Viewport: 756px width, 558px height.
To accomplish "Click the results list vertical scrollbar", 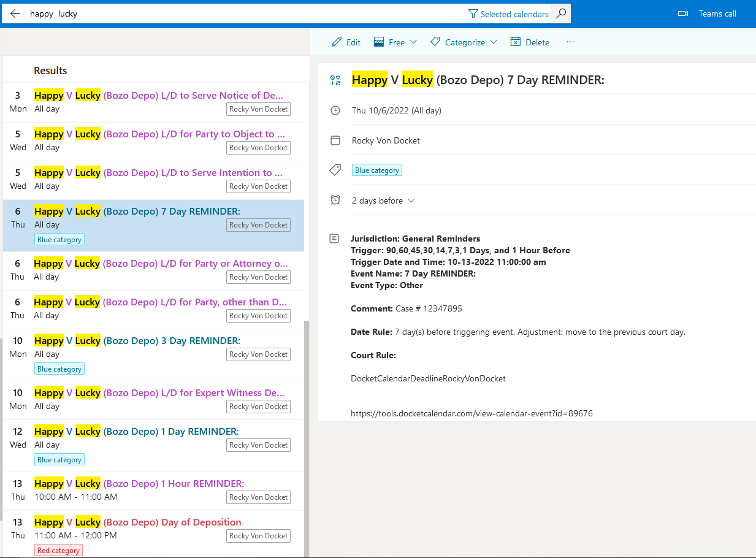I will tap(307, 429).
